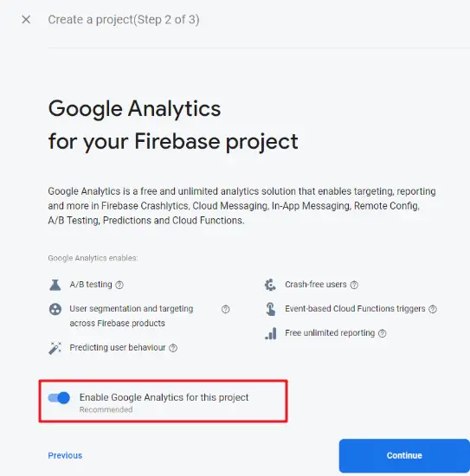470x476 pixels.
Task: Click the magic wand Predicting user behaviour icon
Action: [x=55, y=348]
